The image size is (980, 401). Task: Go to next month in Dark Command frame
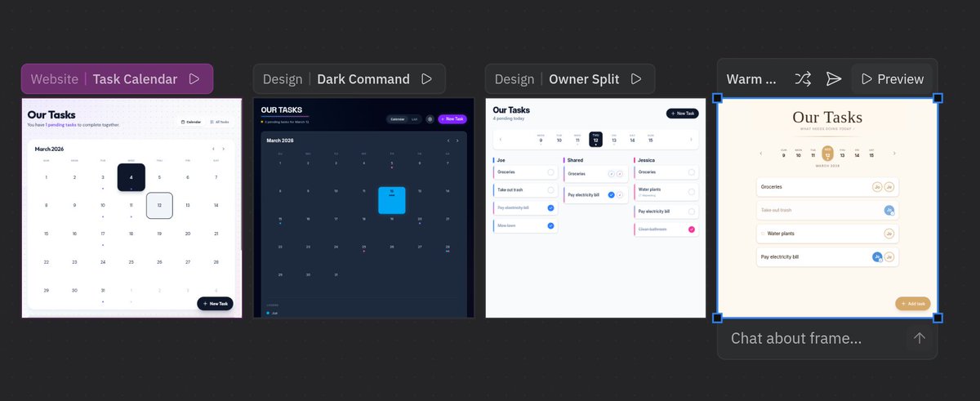[x=457, y=140]
